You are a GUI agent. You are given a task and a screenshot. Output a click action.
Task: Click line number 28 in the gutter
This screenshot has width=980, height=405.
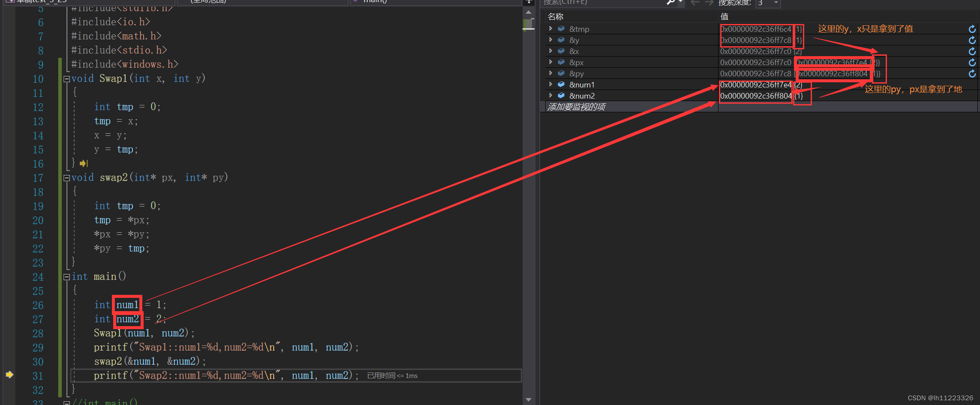(x=38, y=333)
